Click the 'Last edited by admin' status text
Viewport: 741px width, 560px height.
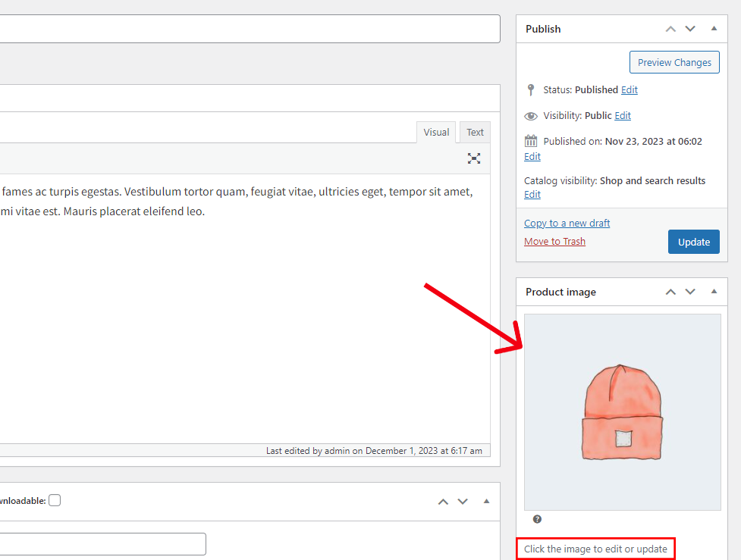click(x=374, y=450)
